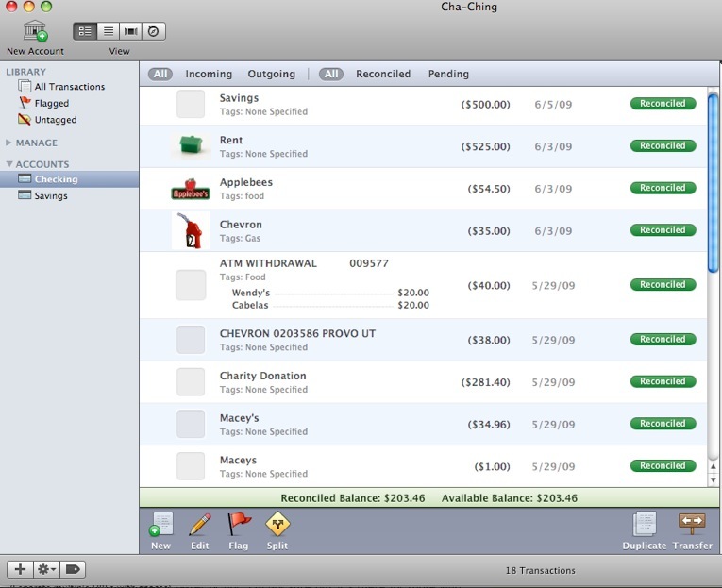Click empty image box for ATM WITHDRAWAL
Viewport: 722px width, 588px height.
click(x=191, y=285)
